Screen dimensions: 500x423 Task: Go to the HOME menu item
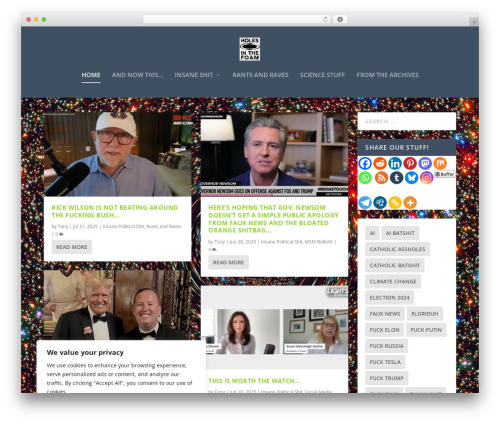pyautogui.click(x=91, y=75)
